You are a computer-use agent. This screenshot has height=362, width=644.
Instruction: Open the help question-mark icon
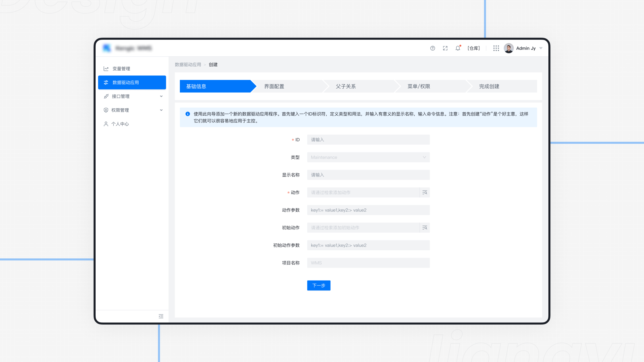point(433,48)
